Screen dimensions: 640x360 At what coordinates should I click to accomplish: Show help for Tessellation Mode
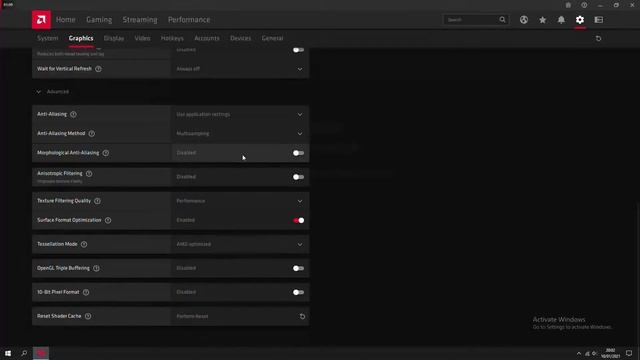pos(84,244)
